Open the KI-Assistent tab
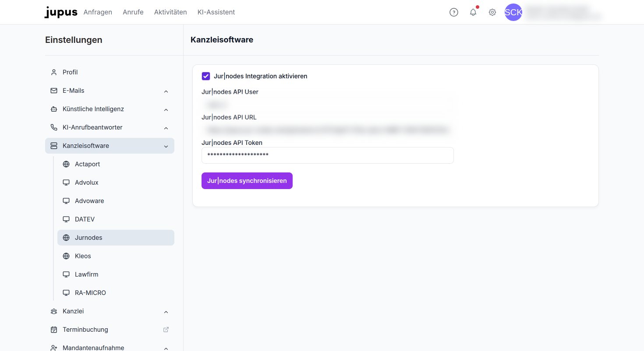 [216, 12]
